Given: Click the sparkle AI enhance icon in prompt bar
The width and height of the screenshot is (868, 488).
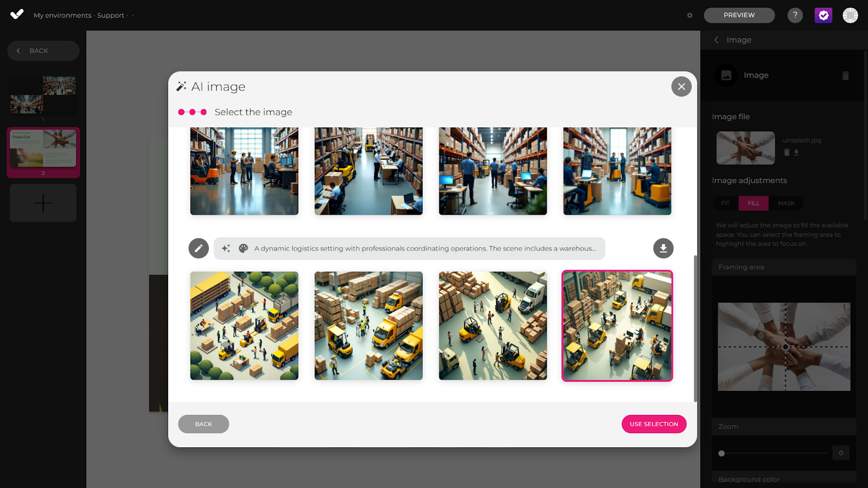Looking at the screenshot, I should click(226, 248).
